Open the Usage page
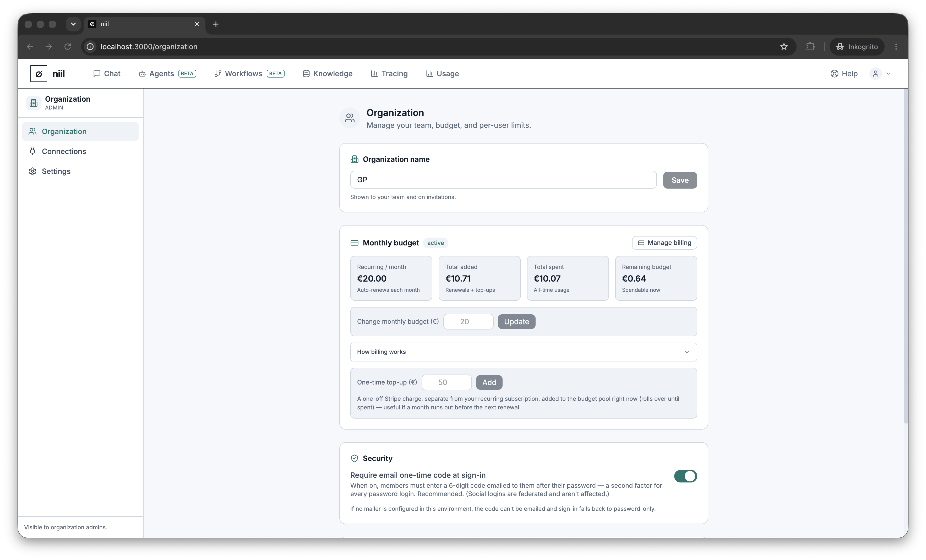The width and height of the screenshot is (926, 560). click(x=442, y=74)
